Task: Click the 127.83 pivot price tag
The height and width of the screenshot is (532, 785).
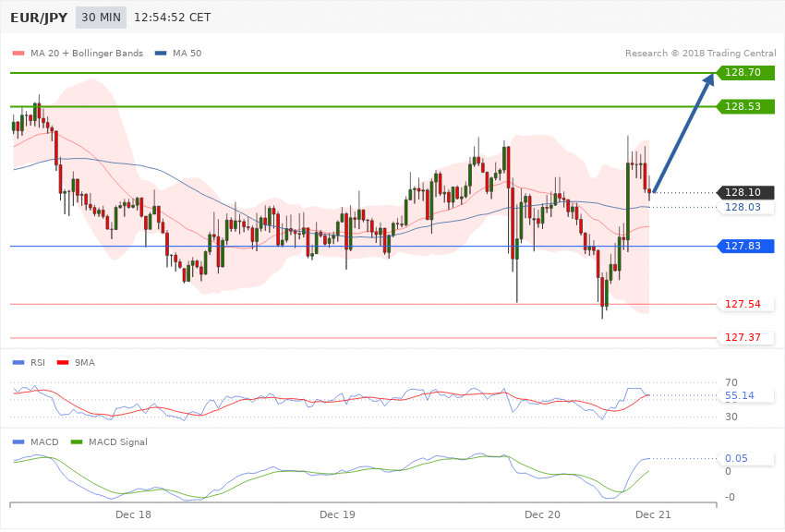Action: 745,246
